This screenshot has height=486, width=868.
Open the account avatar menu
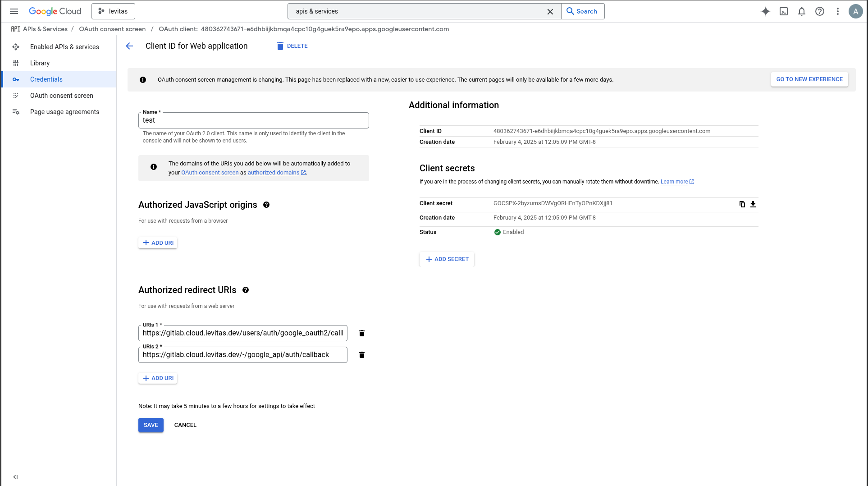click(856, 11)
